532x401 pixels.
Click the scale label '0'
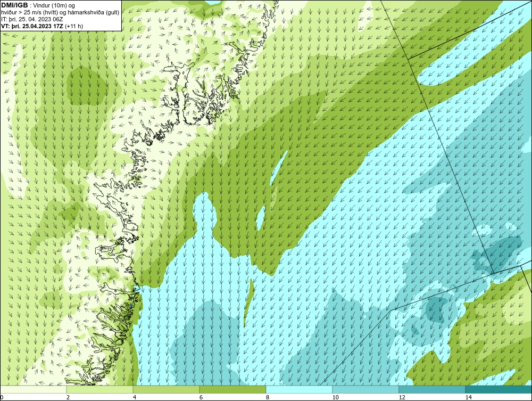(2, 398)
